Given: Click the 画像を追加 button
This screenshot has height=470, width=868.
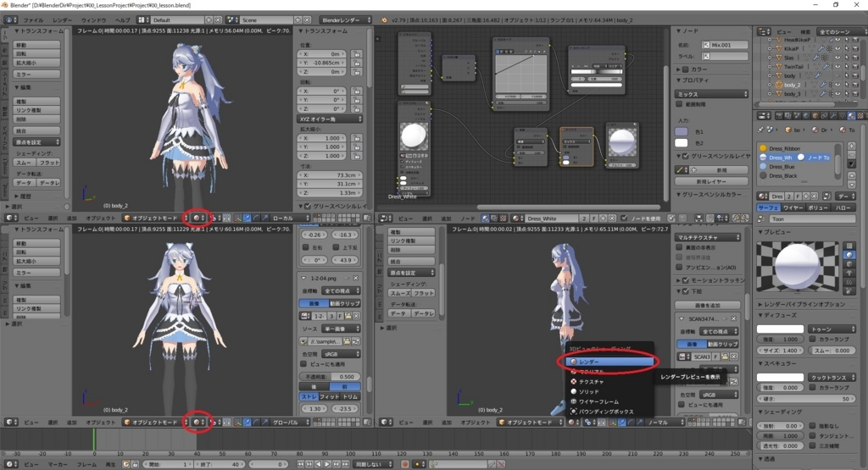Looking at the screenshot, I should [708, 305].
